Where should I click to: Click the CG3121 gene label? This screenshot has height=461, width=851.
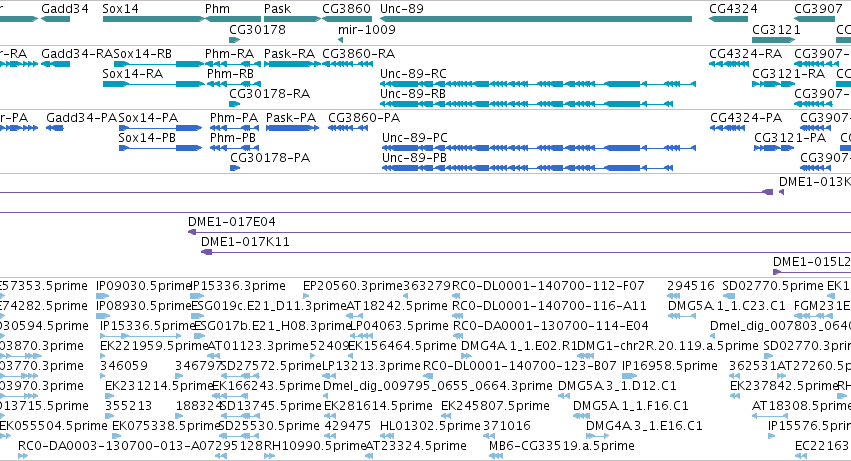[x=776, y=29]
